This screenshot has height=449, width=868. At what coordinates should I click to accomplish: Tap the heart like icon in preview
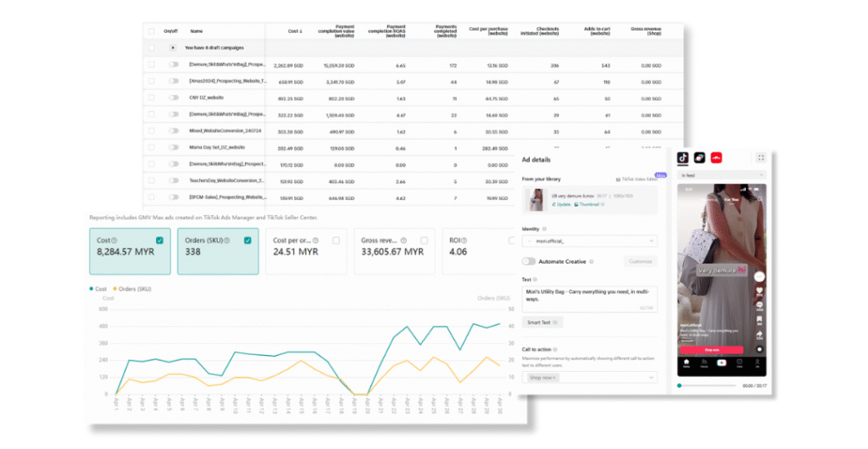759,291
